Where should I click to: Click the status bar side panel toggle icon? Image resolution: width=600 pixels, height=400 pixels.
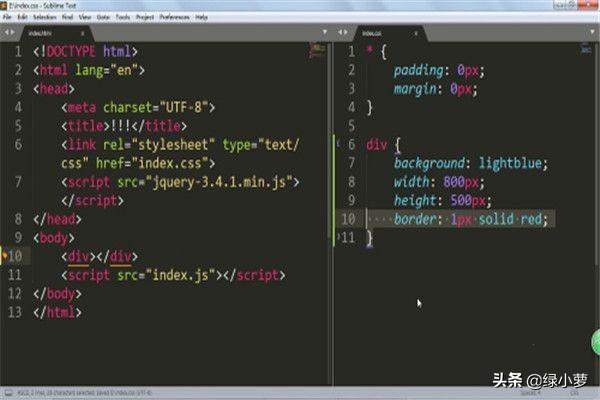[x=6, y=393]
